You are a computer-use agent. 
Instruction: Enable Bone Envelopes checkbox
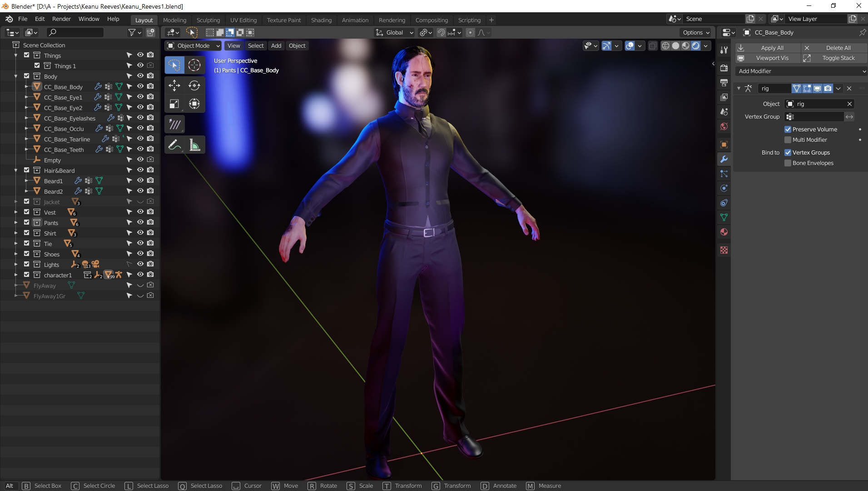788,163
